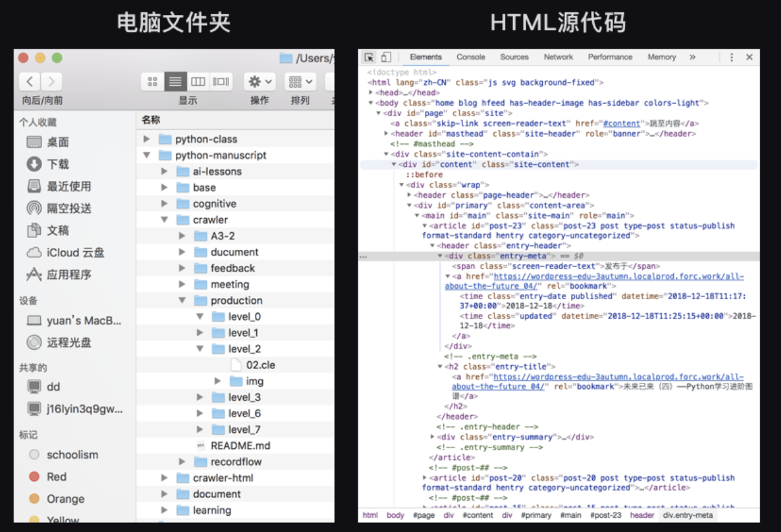The width and height of the screenshot is (781, 532).
Task: Switch Finder to icon view
Action: click(152, 81)
